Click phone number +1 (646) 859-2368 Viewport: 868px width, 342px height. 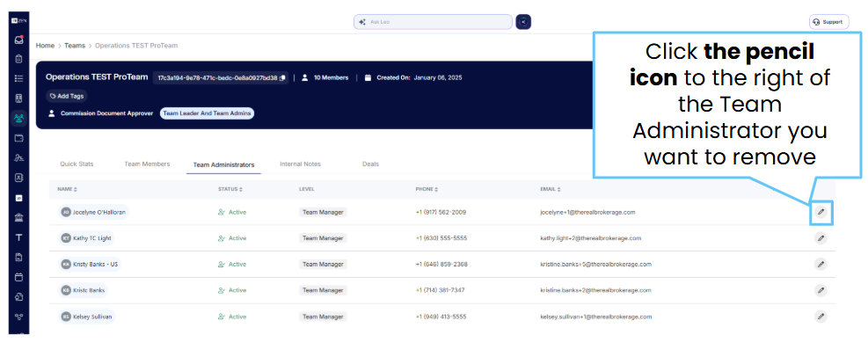coord(441,264)
